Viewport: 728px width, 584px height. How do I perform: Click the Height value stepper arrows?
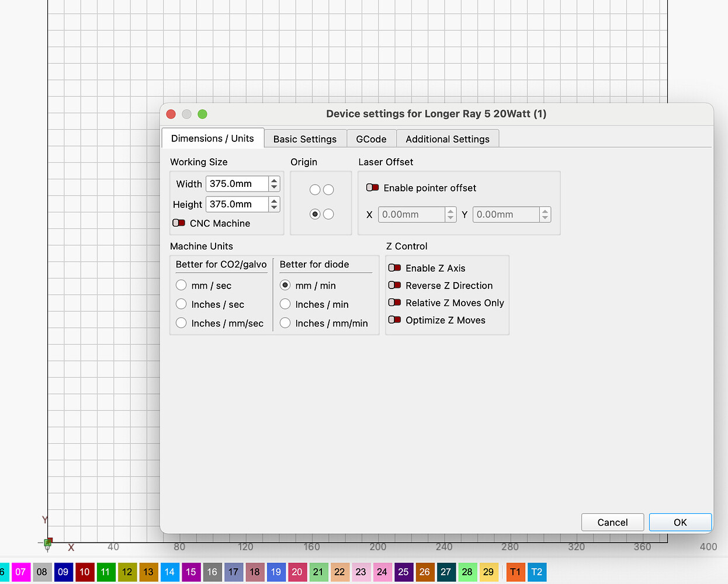[x=274, y=204]
